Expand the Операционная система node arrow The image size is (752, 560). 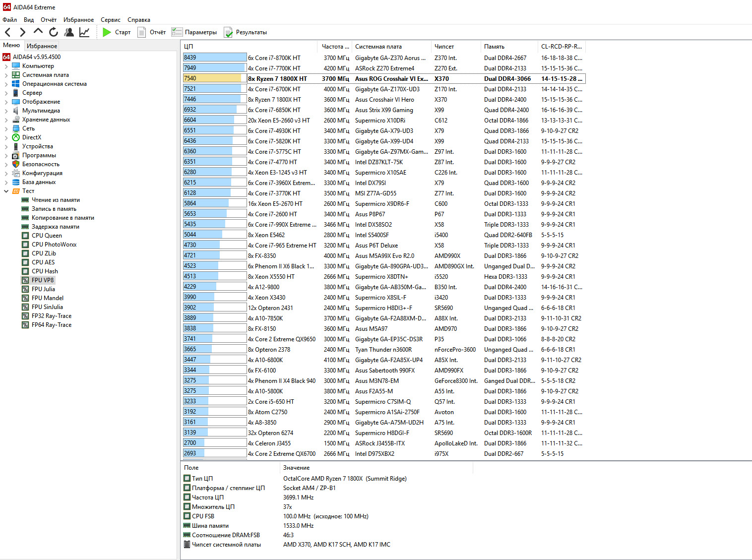pos(6,84)
